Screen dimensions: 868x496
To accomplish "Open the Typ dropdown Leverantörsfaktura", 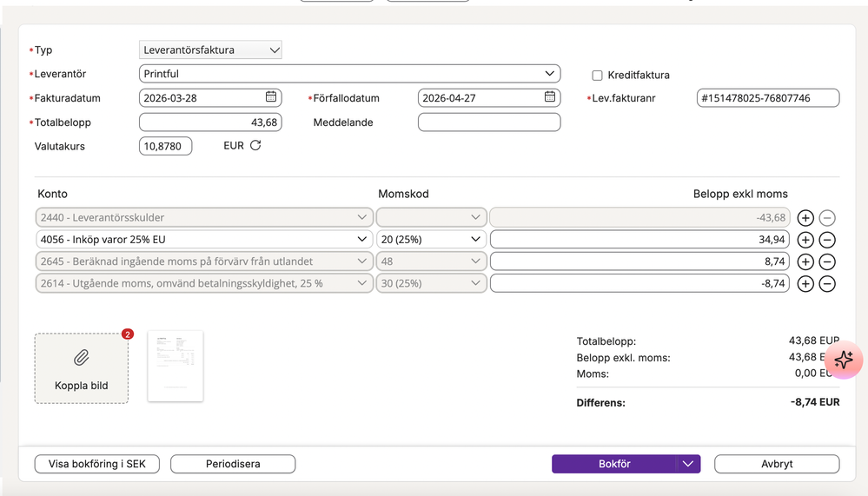I will click(x=210, y=50).
